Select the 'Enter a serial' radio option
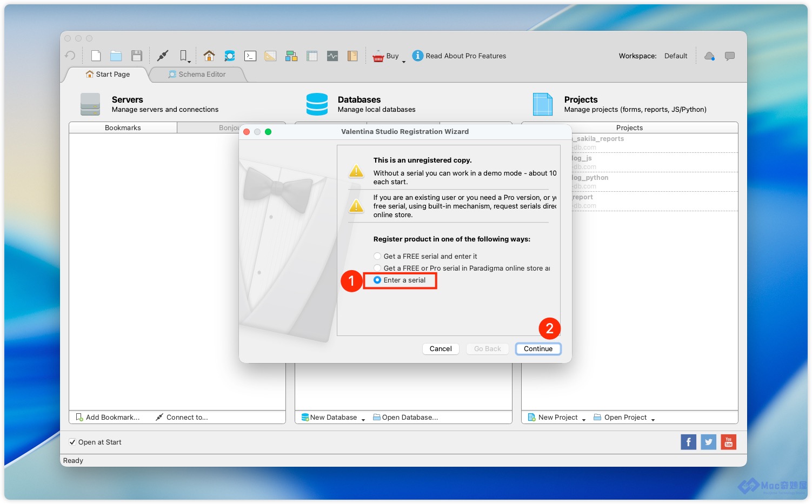The image size is (812, 504). pos(400,280)
